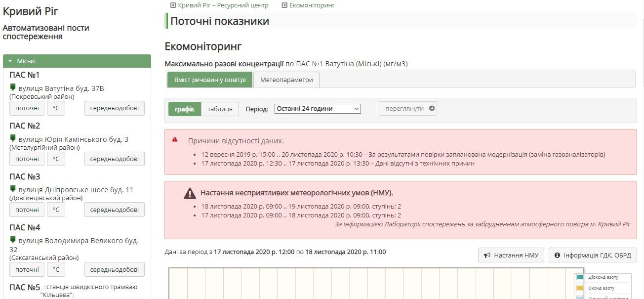Viewport: 644px width, 299px height.
Task: Select the Вміст речовин у повітрі tab
Action: pyautogui.click(x=209, y=79)
